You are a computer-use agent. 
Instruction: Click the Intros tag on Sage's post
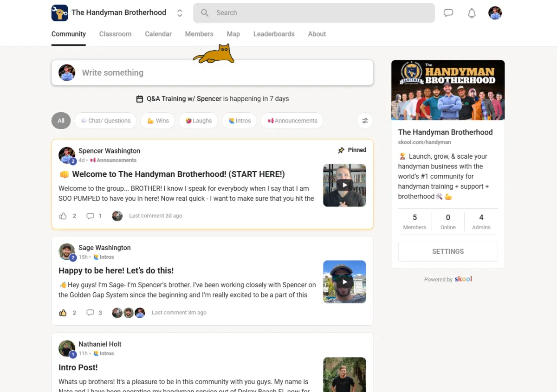pos(104,257)
